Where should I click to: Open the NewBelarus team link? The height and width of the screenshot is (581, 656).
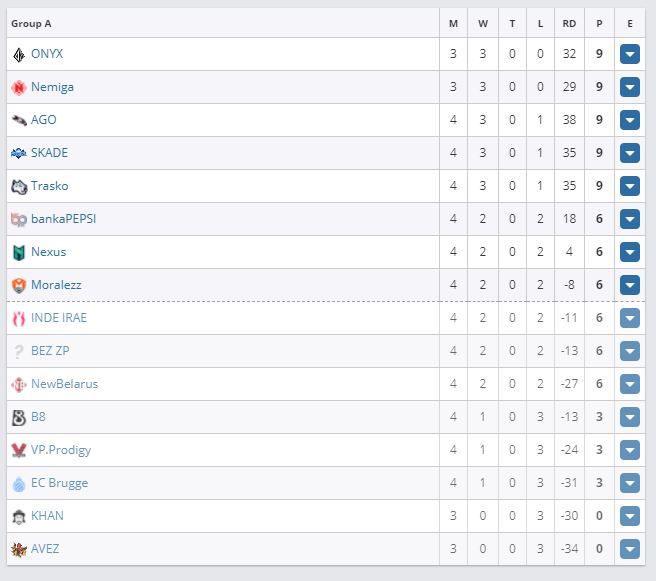64,384
